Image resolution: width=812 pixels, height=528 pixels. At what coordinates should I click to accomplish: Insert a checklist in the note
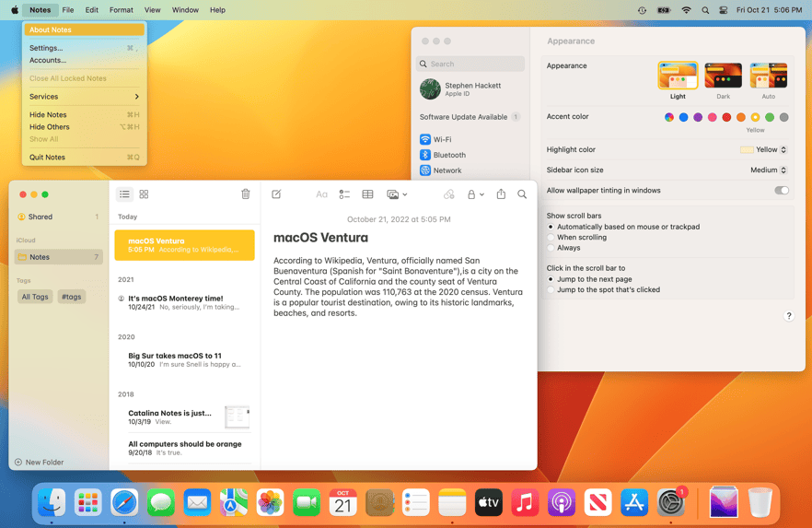[344, 194]
